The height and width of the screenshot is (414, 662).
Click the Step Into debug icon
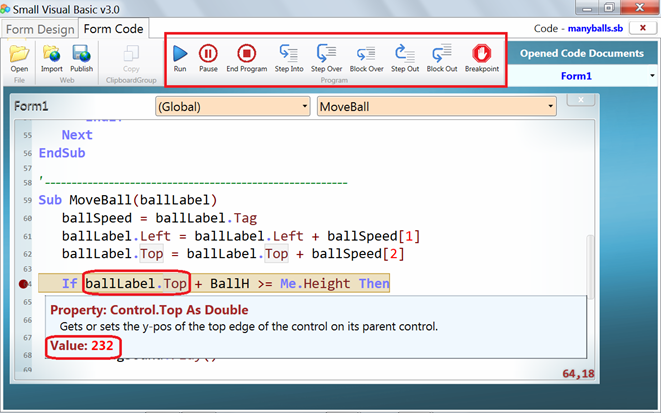289,54
